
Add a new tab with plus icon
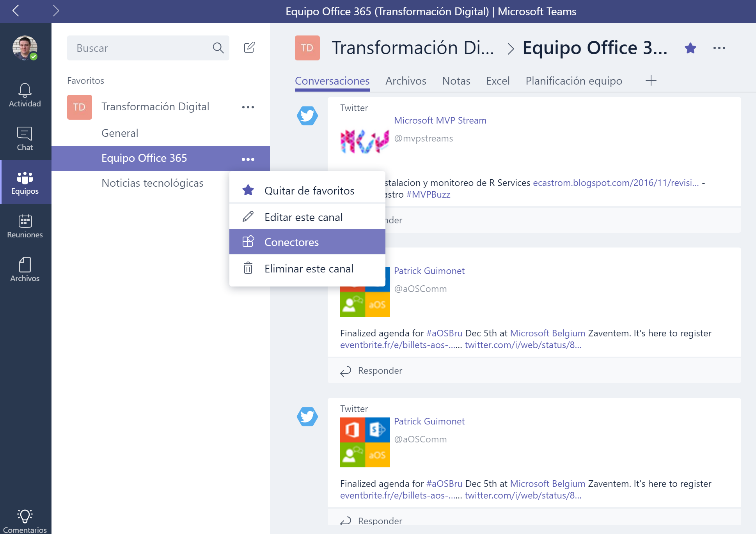pos(651,81)
